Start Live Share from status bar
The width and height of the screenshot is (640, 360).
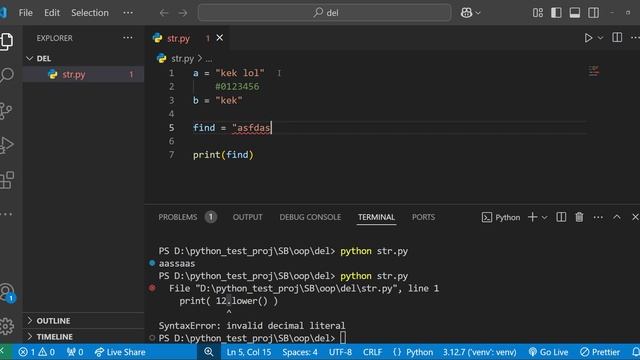click(x=120, y=352)
